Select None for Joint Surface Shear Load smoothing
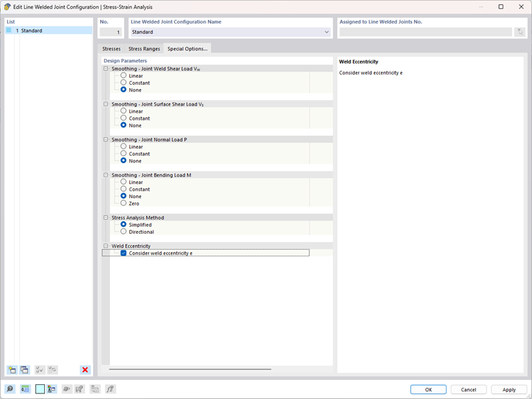 click(123, 125)
